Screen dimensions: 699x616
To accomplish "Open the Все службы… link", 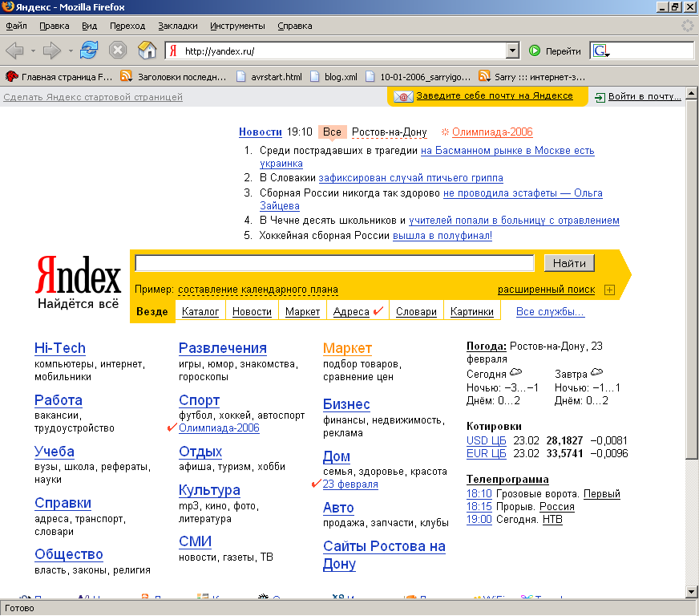I will pyautogui.click(x=550, y=311).
